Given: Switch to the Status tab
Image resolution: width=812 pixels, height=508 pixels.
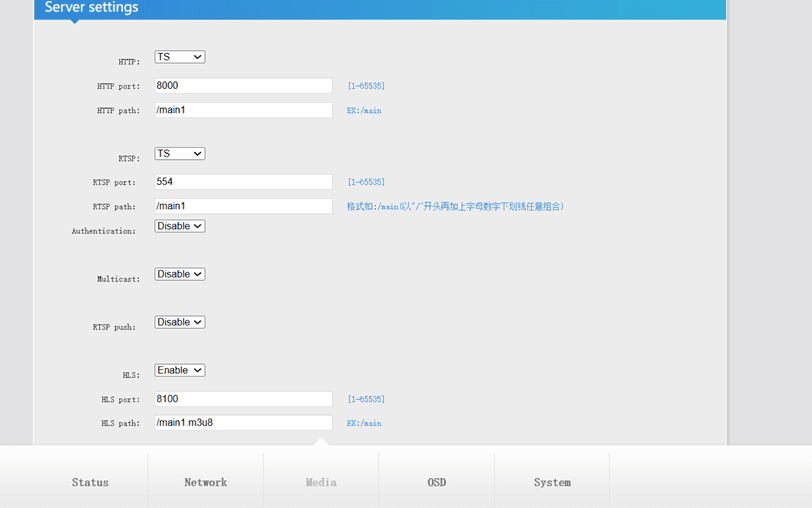Looking at the screenshot, I should [x=90, y=482].
